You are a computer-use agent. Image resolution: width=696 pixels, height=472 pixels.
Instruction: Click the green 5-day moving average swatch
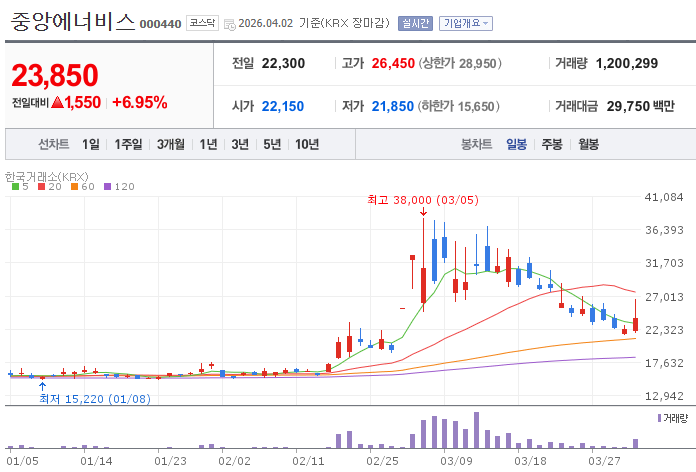16,186
